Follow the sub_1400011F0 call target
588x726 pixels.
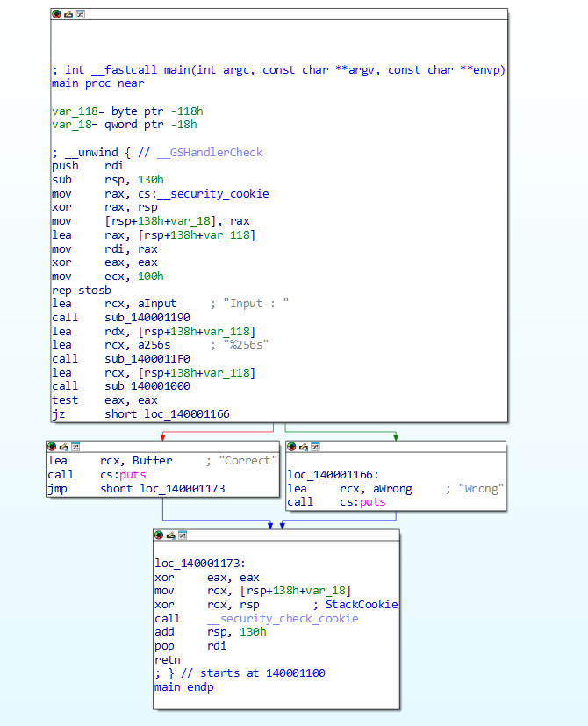point(147,359)
